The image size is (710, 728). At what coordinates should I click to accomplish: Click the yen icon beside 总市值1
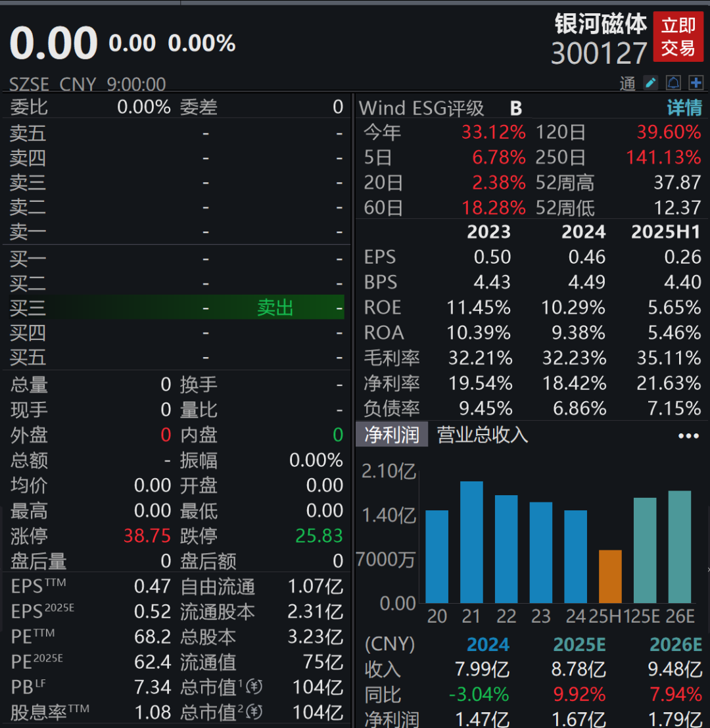coord(254,687)
